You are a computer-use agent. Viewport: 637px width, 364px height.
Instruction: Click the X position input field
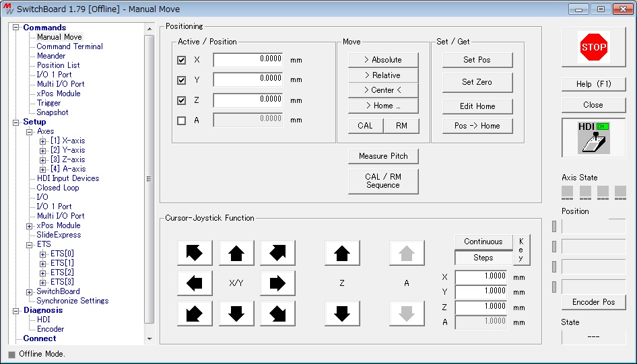coord(248,60)
